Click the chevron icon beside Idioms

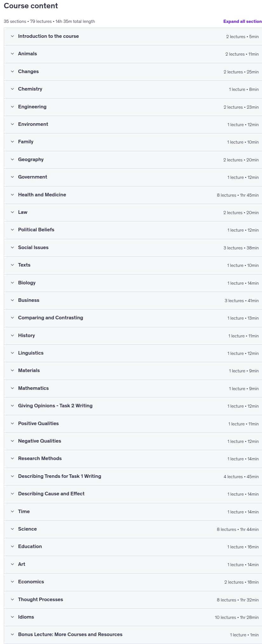pyautogui.click(x=12, y=617)
